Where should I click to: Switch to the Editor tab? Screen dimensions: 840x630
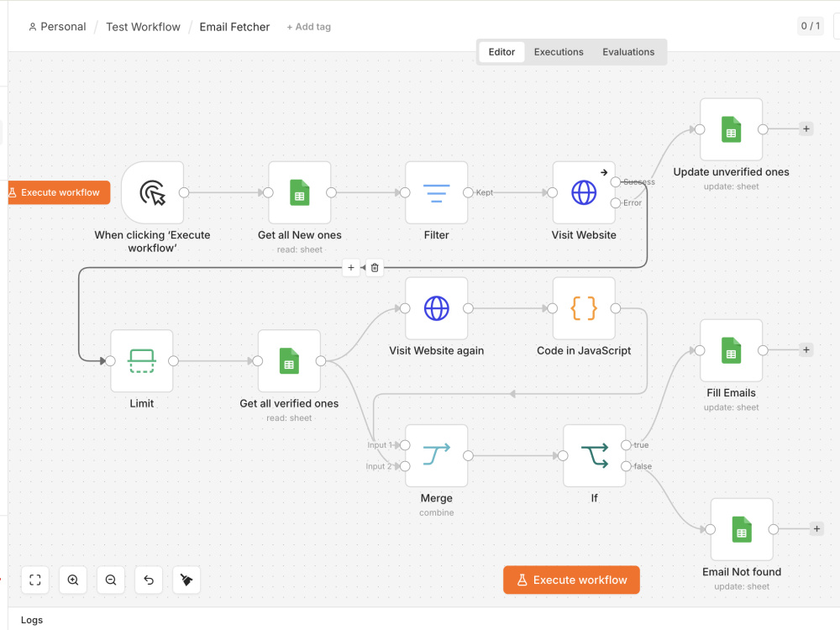[501, 52]
